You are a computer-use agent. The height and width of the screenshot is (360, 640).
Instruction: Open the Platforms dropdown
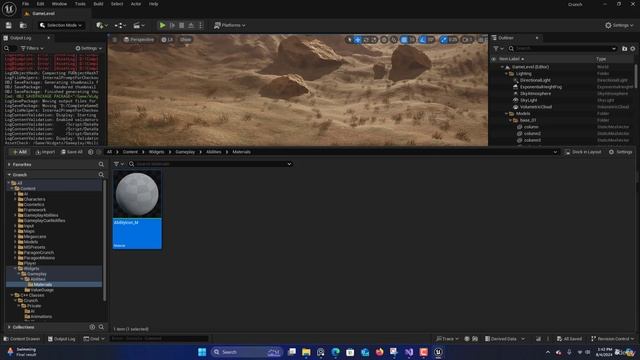(x=230, y=25)
